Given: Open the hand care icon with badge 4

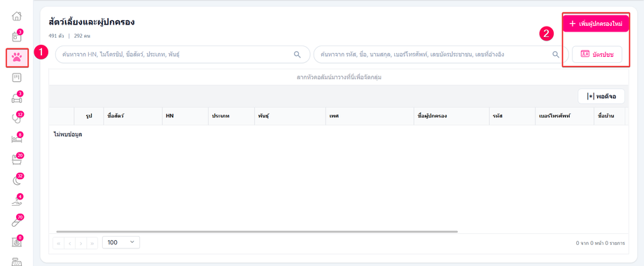Looking at the screenshot, I should pyautogui.click(x=17, y=200).
